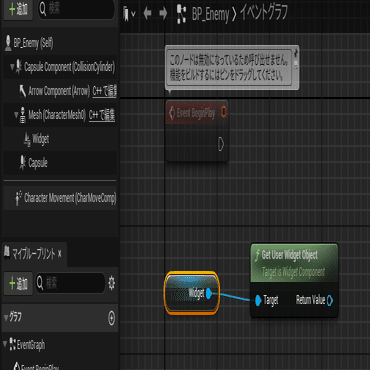Click the Return Value output pin
Screen dimensions: 370x370
click(x=330, y=300)
